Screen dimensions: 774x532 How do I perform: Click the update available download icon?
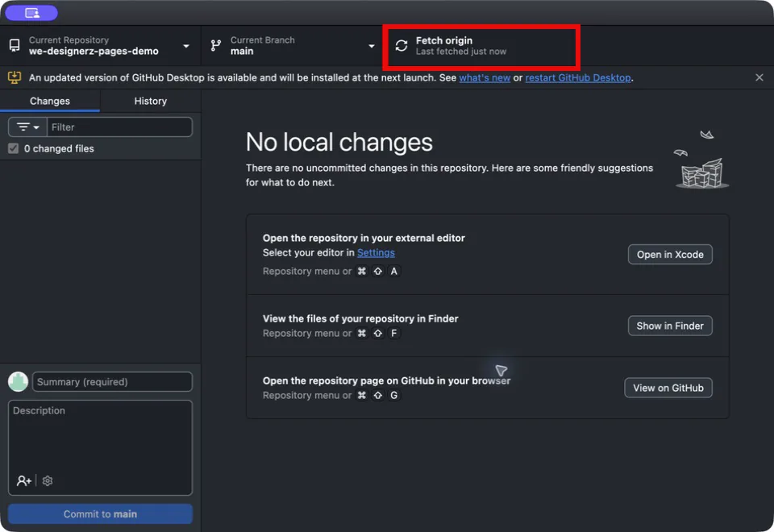pyautogui.click(x=15, y=77)
